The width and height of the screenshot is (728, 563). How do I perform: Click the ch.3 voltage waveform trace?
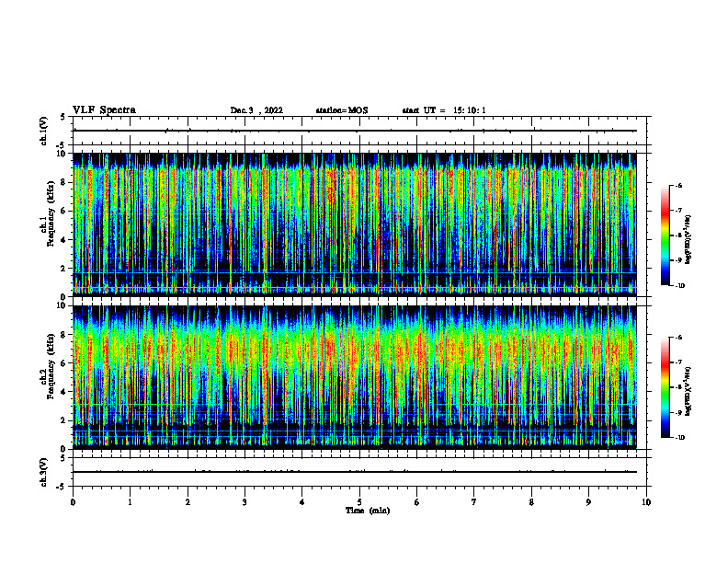click(355, 472)
